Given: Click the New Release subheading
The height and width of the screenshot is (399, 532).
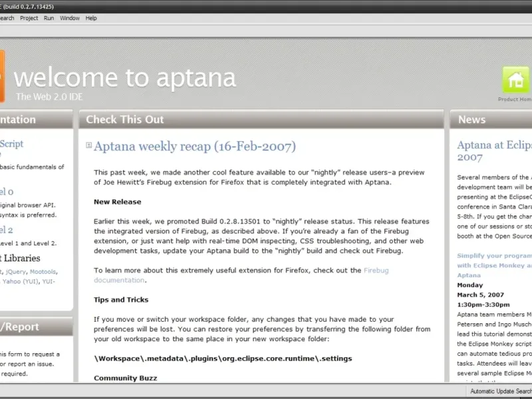Looking at the screenshot, I should click(x=118, y=202).
